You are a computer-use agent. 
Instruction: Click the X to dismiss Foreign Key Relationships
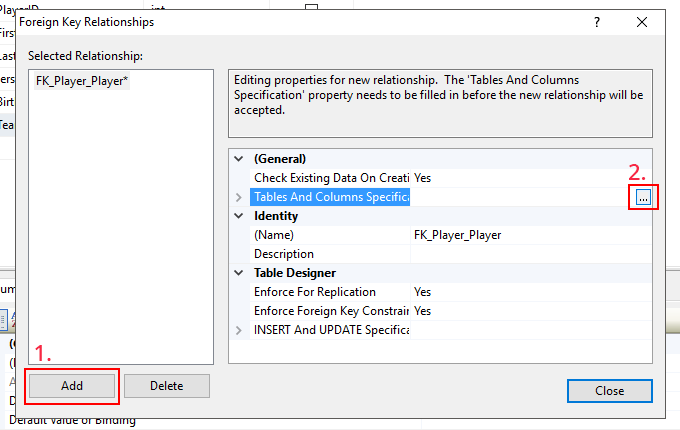tap(642, 22)
